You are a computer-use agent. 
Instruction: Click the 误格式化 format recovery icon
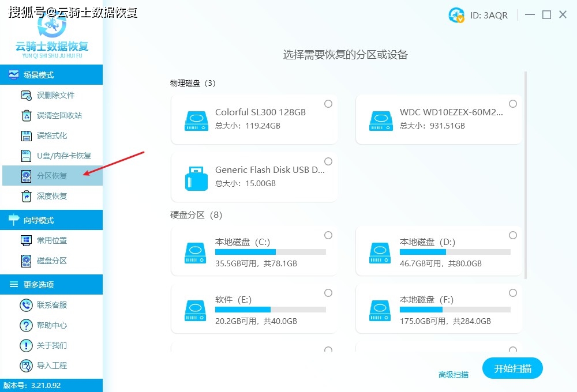click(27, 136)
